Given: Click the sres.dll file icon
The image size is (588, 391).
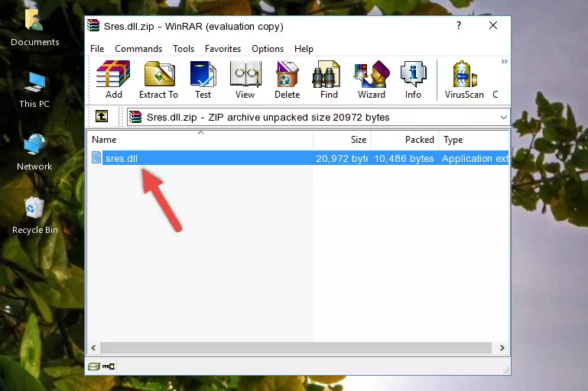Looking at the screenshot, I should point(96,157).
